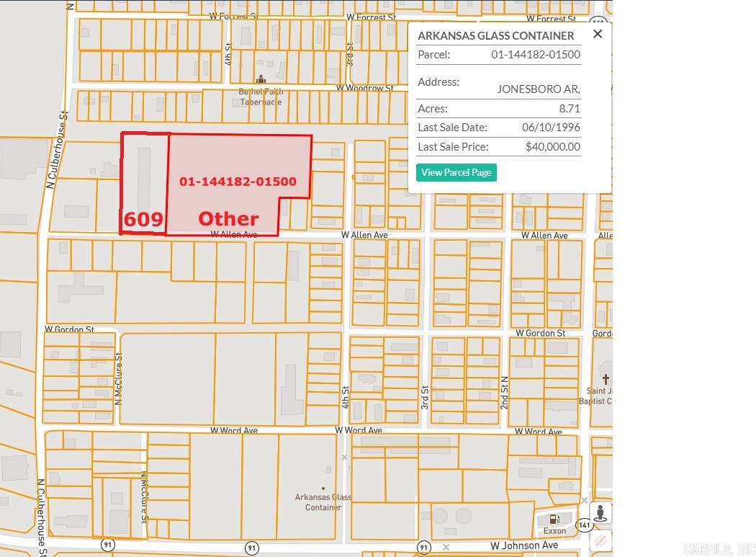Viewport: 756px width, 557px height.
Task: Click the 'Acres:' label in the popup
Action: click(x=433, y=109)
